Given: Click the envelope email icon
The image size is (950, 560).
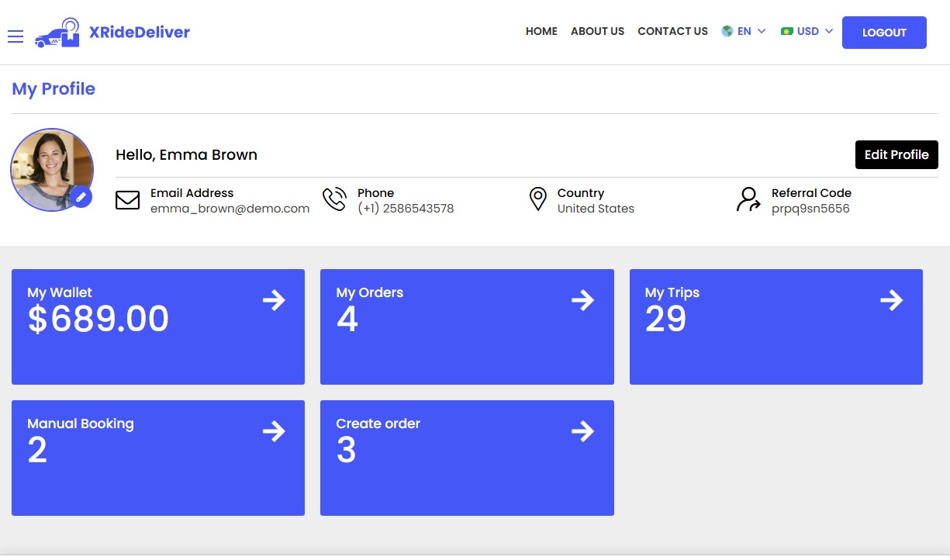Looking at the screenshot, I should (127, 200).
